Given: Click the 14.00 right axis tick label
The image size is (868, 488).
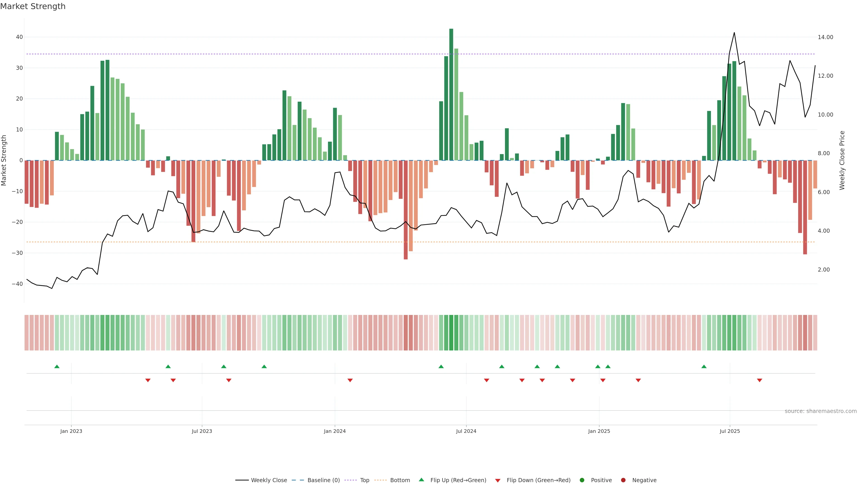Looking at the screenshot, I should 825,37.
